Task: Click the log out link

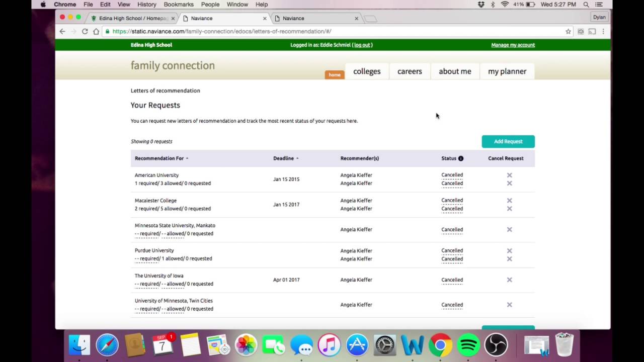Action: coord(362,45)
